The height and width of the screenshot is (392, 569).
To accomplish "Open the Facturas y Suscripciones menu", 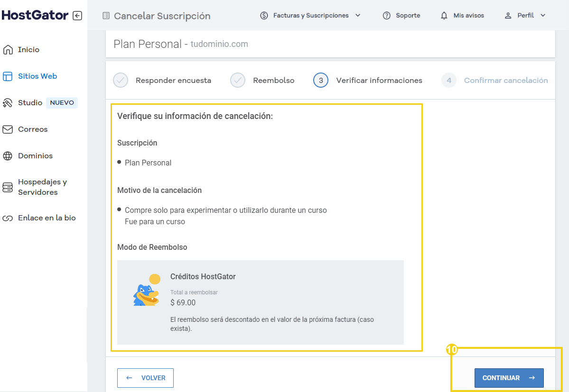I will pos(311,16).
